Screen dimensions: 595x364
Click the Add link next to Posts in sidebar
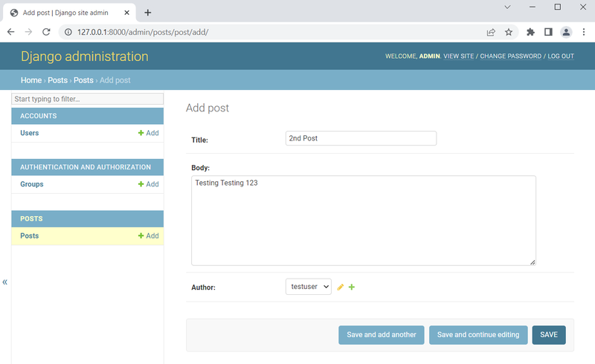(148, 235)
